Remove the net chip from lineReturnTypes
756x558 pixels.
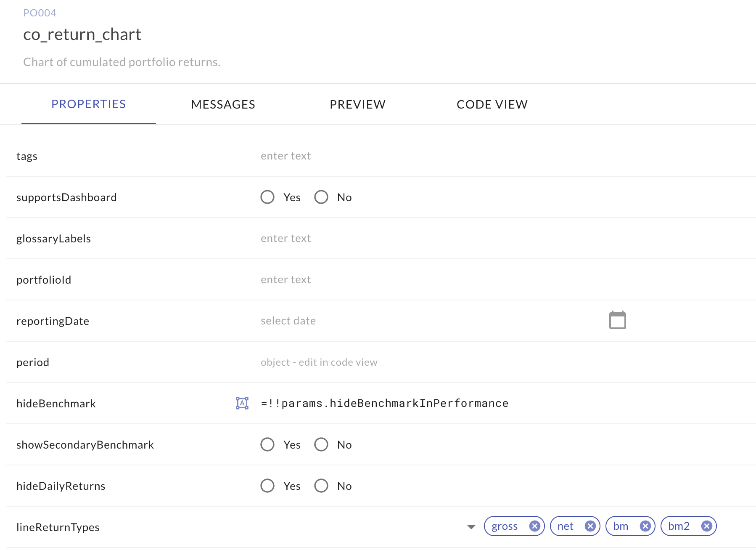(x=590, y=526)
